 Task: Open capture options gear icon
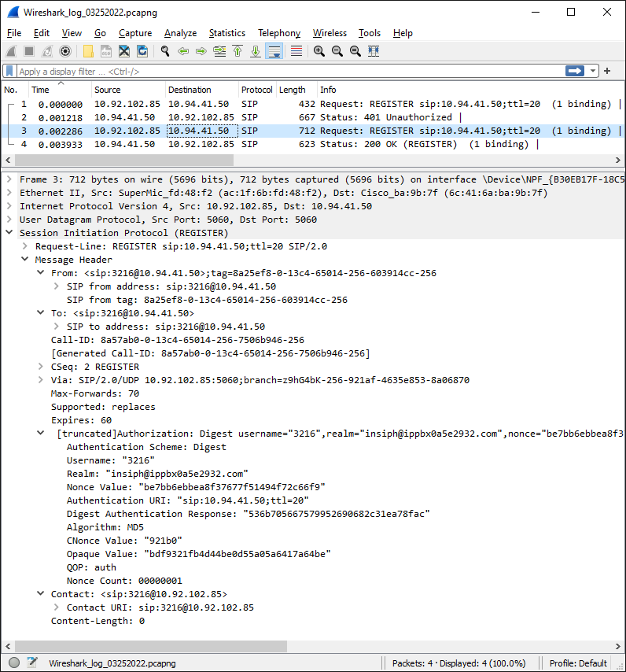pyautogui.click(x=65, y=51)
